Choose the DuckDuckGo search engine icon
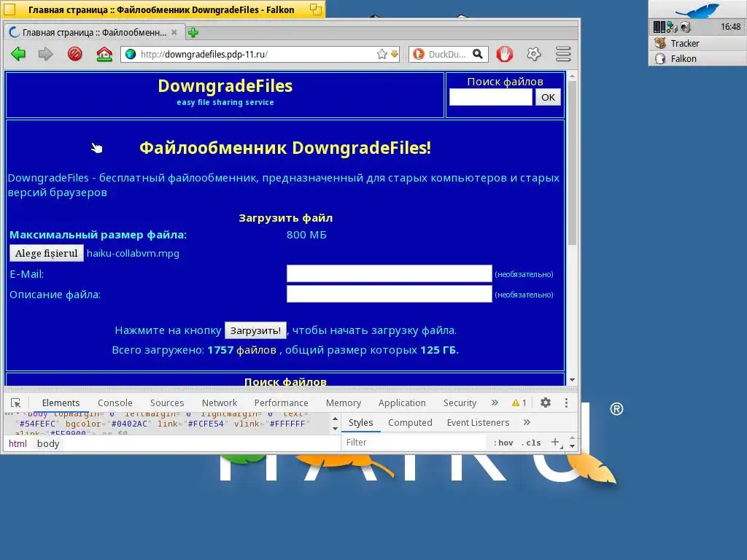 [418, 54]
